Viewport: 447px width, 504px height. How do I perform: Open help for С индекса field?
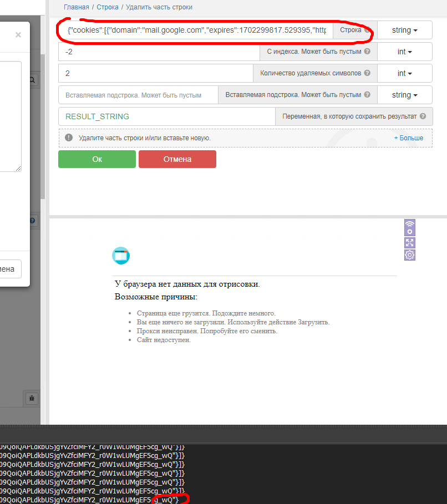pyautogui.click(x=367, y=52)
